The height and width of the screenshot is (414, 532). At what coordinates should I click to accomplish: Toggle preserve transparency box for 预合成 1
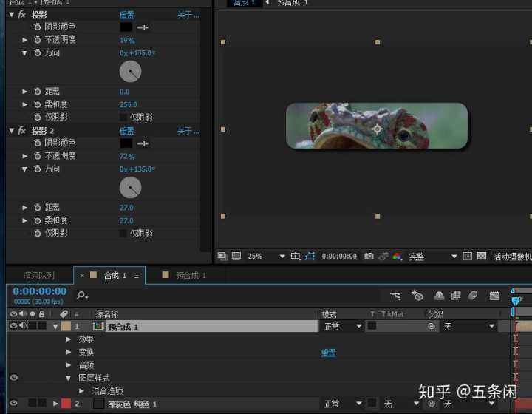(372, 326)
